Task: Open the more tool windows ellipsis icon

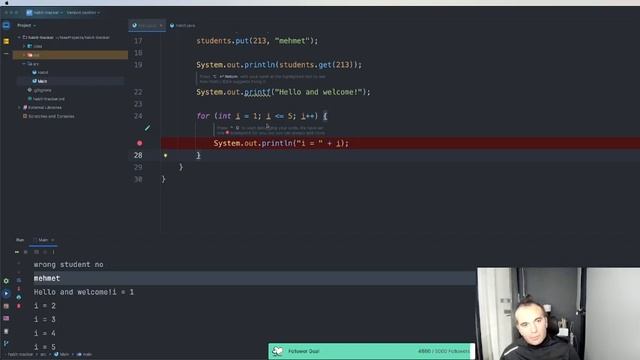Action: coord(6,53)
